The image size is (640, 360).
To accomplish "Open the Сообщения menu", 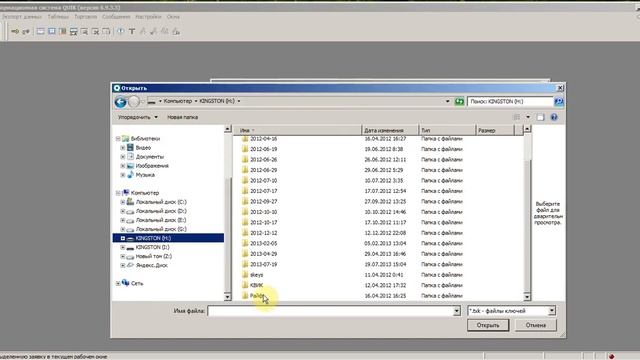I will coord(116,17).
